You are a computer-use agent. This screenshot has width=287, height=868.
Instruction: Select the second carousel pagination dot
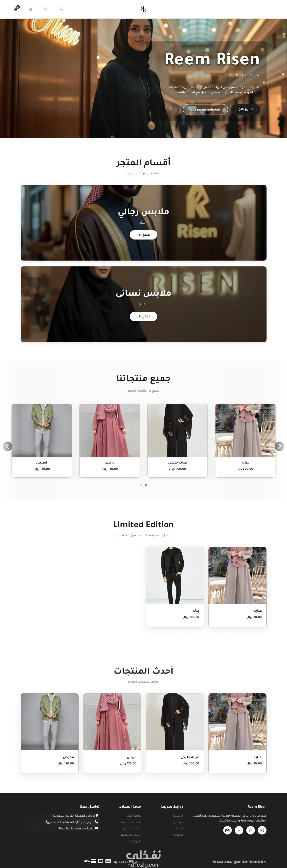[x=146, y=485]
